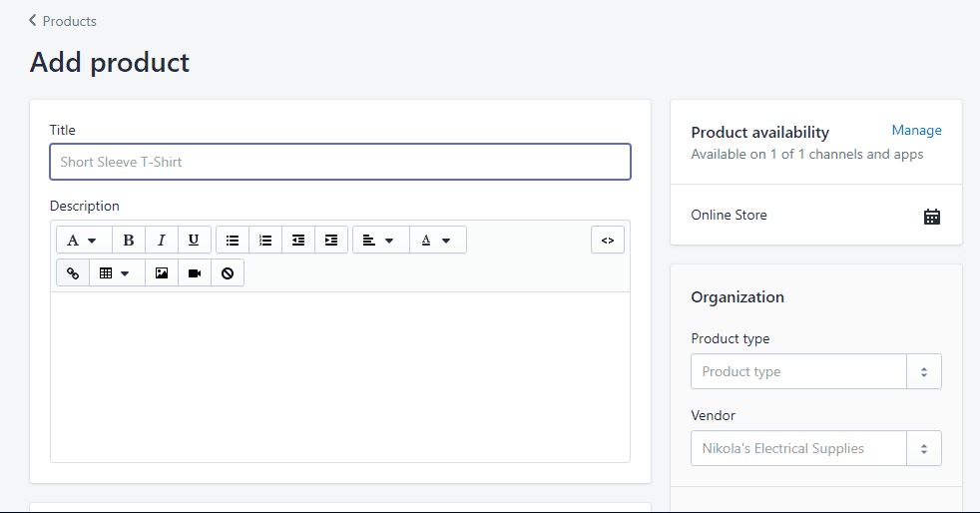Image resolution: width=980 pixels, height=513 pixels.
Task: Clear formatting with the no-symbol icon
Action: pyautogui.click(x=228, y=273)
